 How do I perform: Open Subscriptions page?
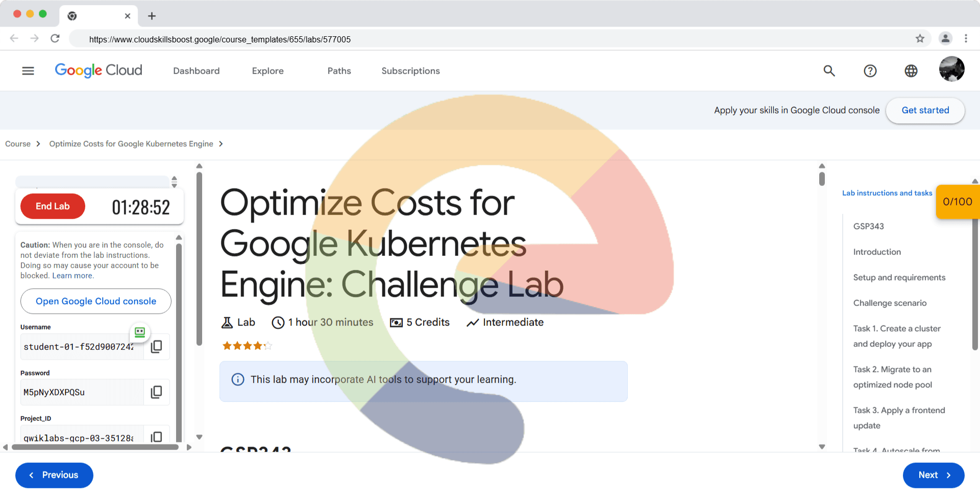tap(411, 71)
